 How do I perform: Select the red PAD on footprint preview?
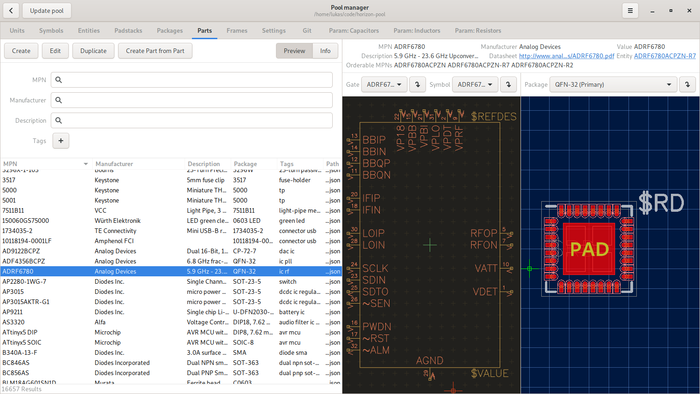589,249
